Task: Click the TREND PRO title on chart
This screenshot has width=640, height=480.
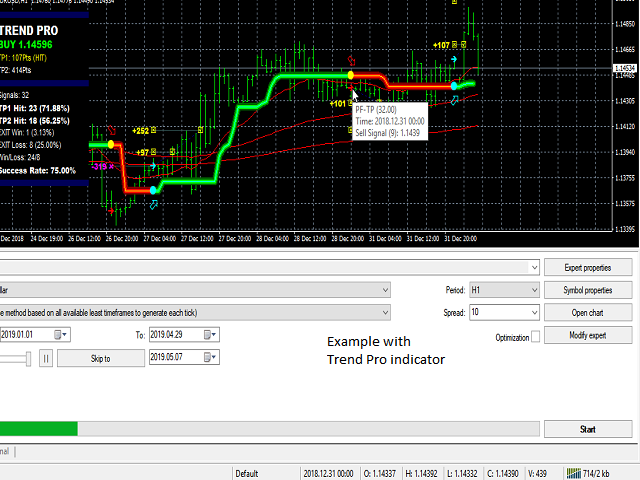Action: tap(29, 31)
